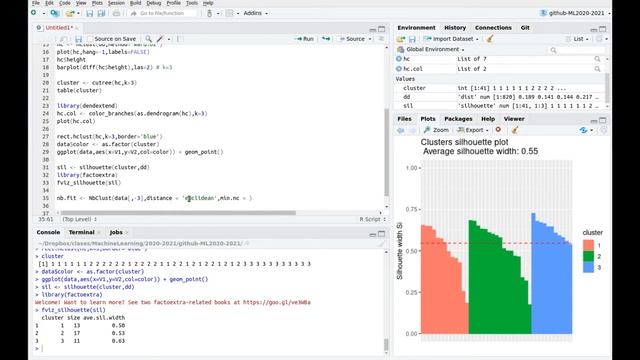Image resolution: width=640 pixels, height=360 pixels.
Task: Open the Global Environment dropdown
Action: (431, 49)
